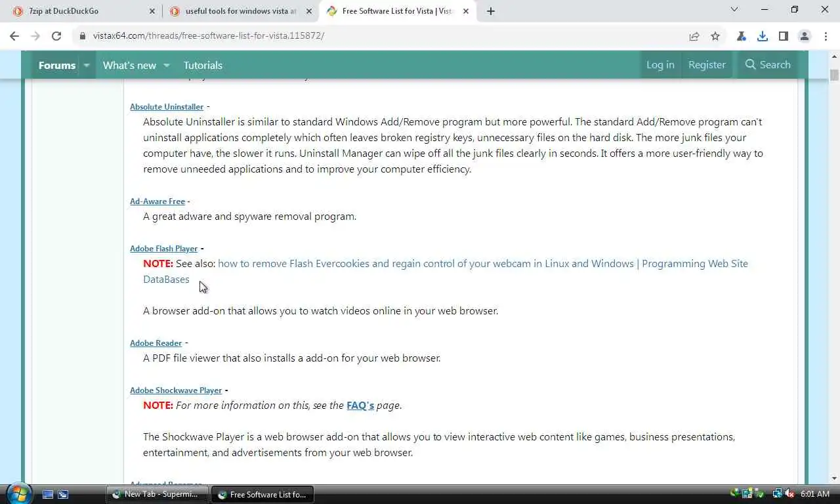The width and height of the screenshot is (840, 504).
Task: Close the 7zip at DuckDuckGo tab
Action: point(152,11)
